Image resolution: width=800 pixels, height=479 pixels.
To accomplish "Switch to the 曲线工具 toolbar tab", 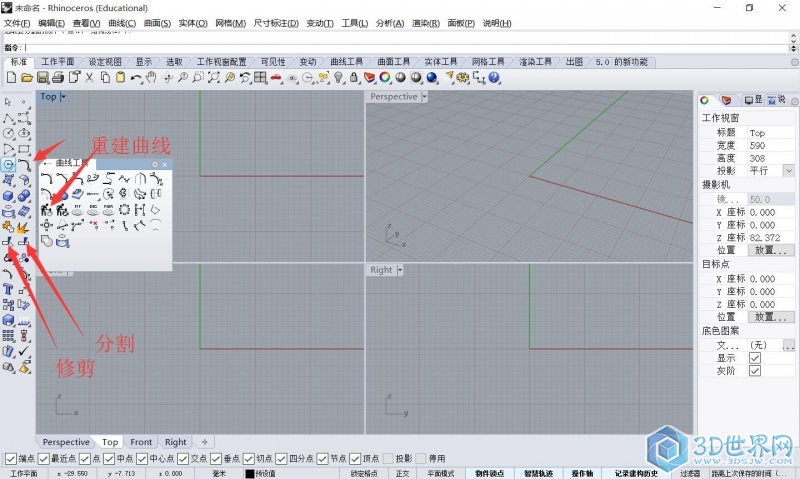I will coord(346,62).
